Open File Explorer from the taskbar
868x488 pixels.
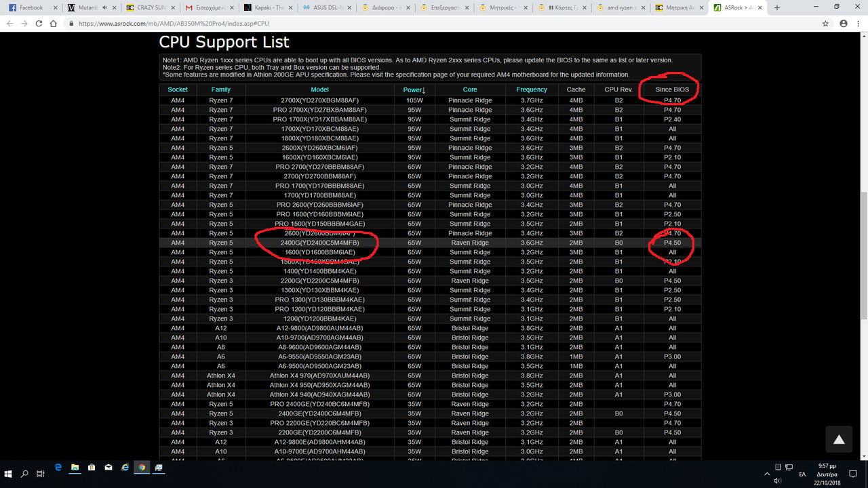click(x=75, y=468)
